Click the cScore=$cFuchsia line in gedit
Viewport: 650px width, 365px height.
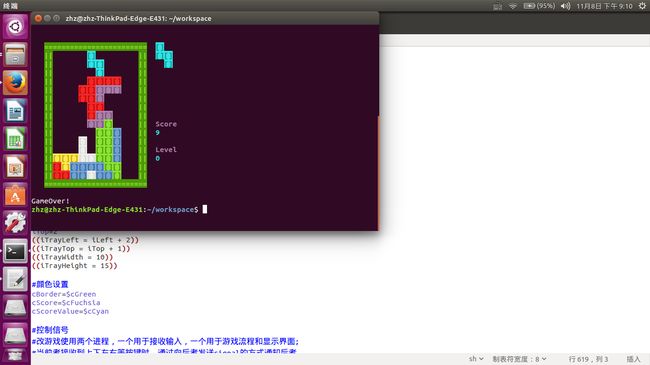(66, 303)
